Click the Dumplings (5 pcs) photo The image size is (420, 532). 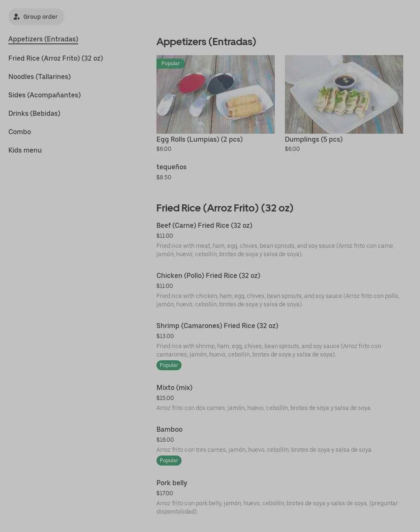[344, 94]
